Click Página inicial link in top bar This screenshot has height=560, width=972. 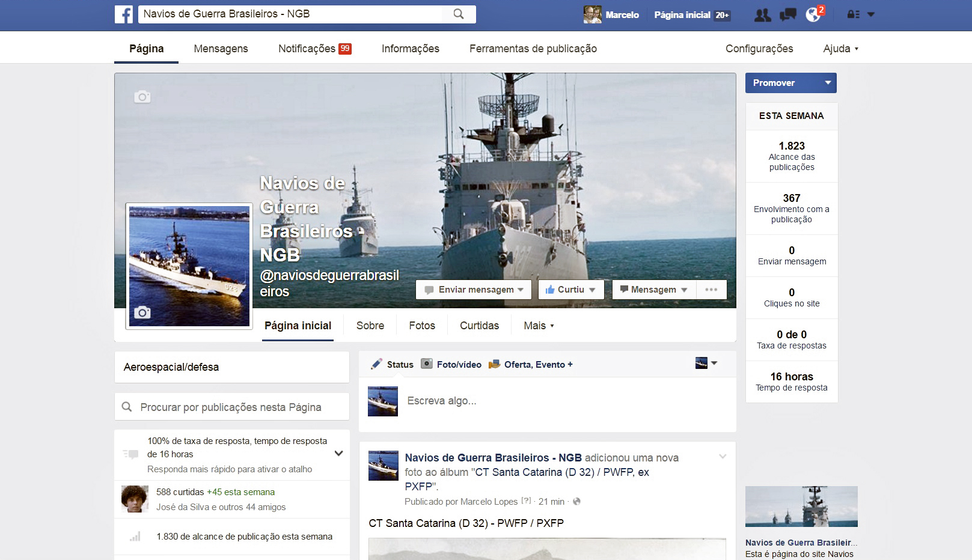point(682,15)
